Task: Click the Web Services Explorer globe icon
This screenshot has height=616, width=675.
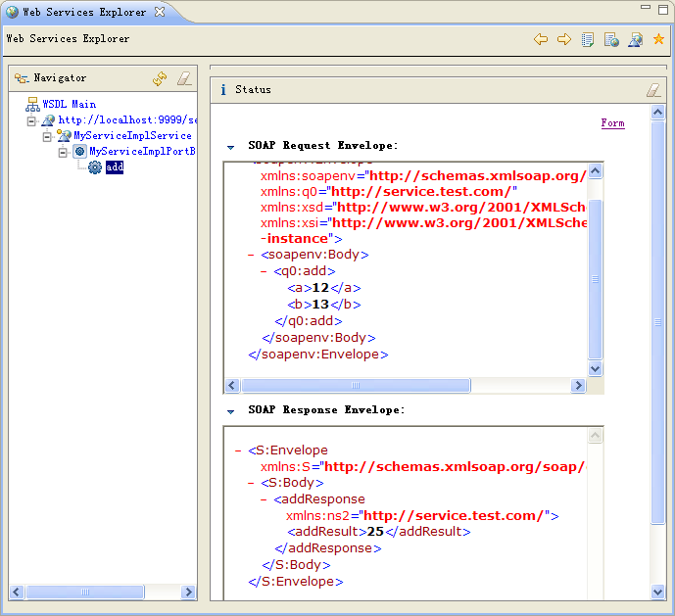Action: [x=13, y=12]
